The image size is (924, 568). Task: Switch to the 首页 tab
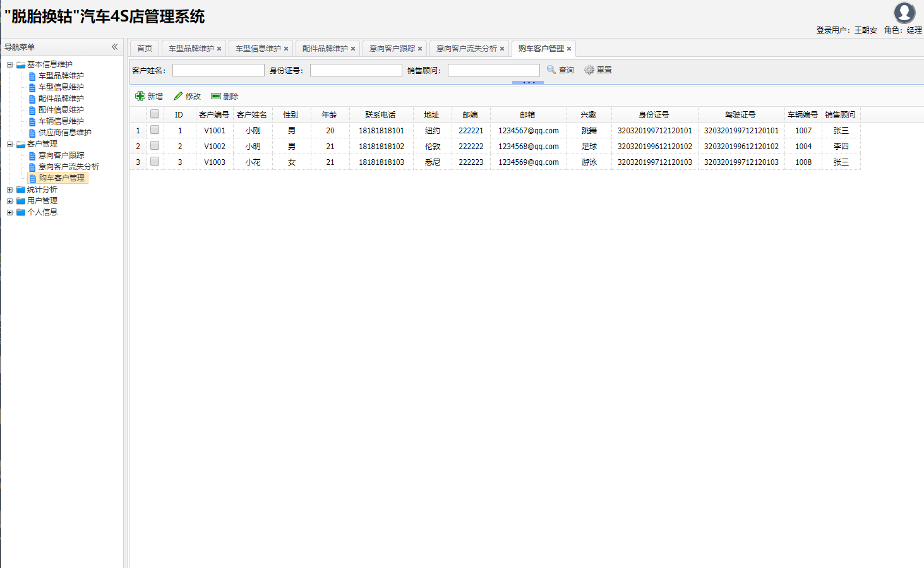[145, 49]
